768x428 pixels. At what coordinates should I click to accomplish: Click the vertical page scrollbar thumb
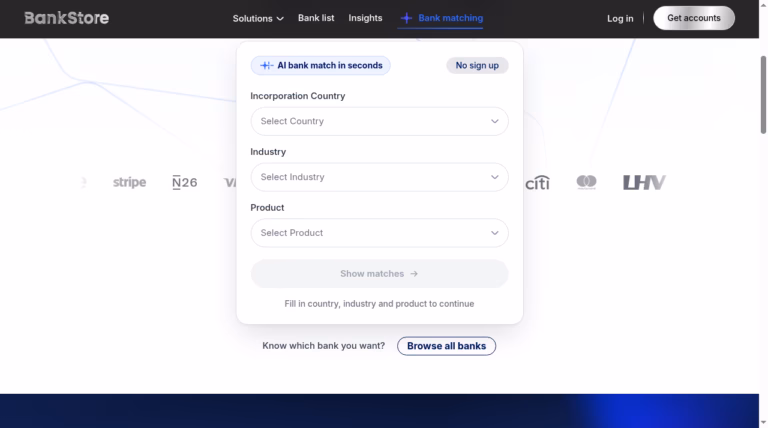click(x=763, y=95)
